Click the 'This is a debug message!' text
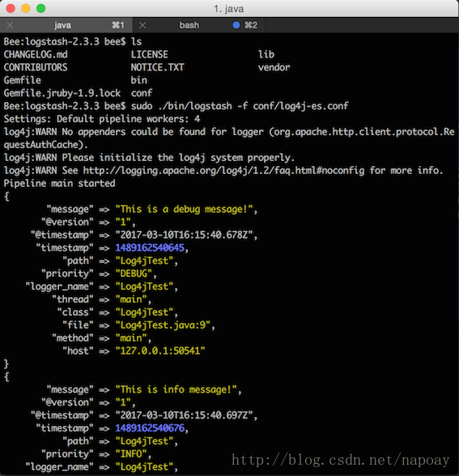459x476 pixels. tap(184, 210)
